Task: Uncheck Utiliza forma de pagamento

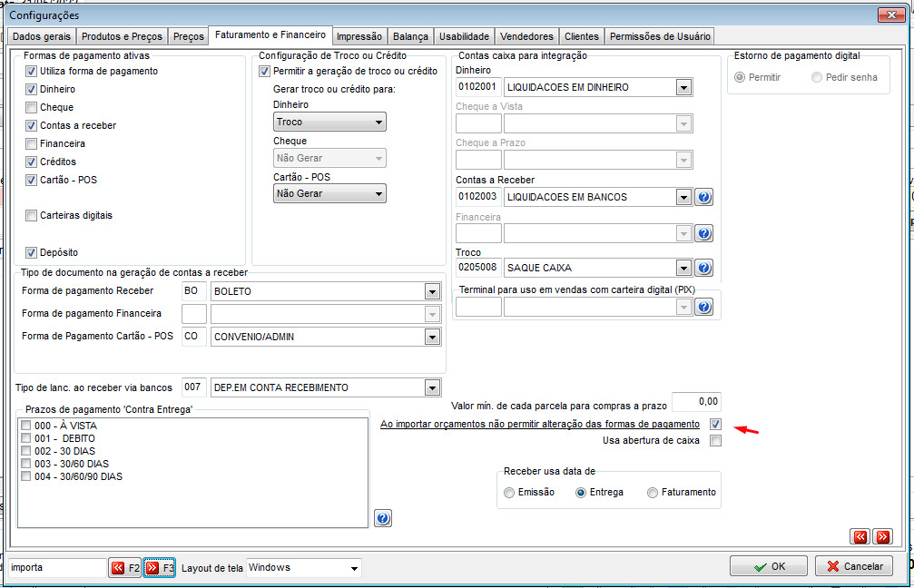Action: [32, 72]
